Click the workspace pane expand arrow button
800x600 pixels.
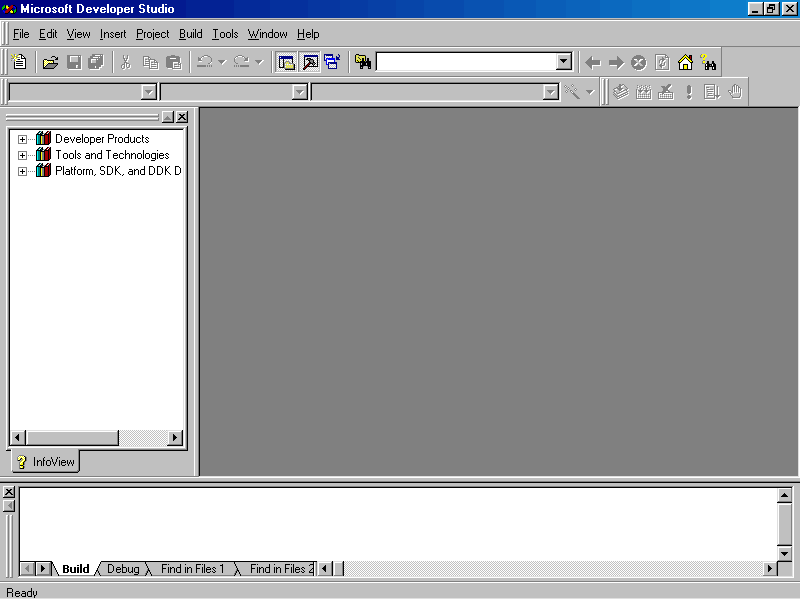pyautogui.click(x=167, y=117)
